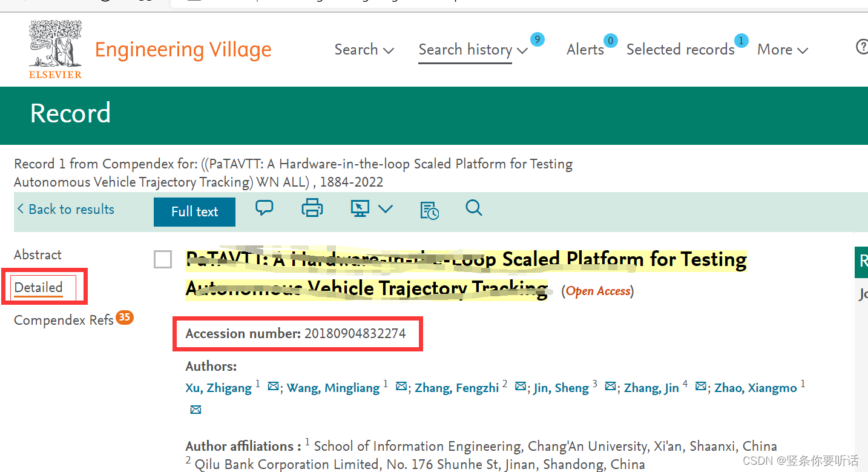Email Zhang, Jin via envelope icon
The width and height of the screenshot is (868, 472).
tap(701, 387)
